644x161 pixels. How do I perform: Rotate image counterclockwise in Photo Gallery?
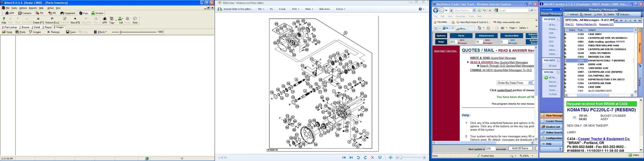358,157
